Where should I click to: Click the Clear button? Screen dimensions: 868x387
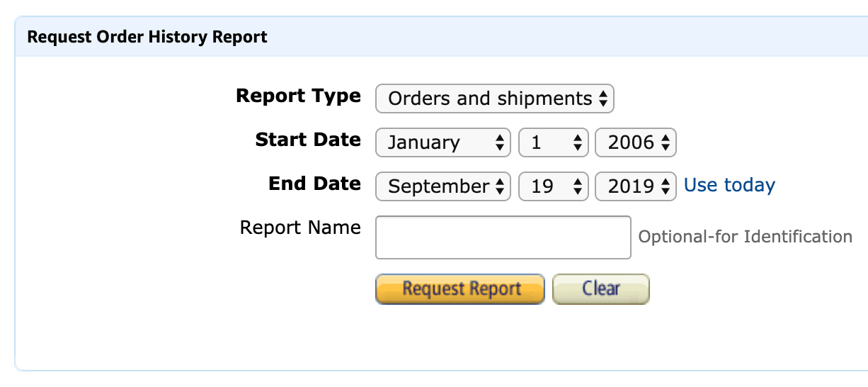600,289
